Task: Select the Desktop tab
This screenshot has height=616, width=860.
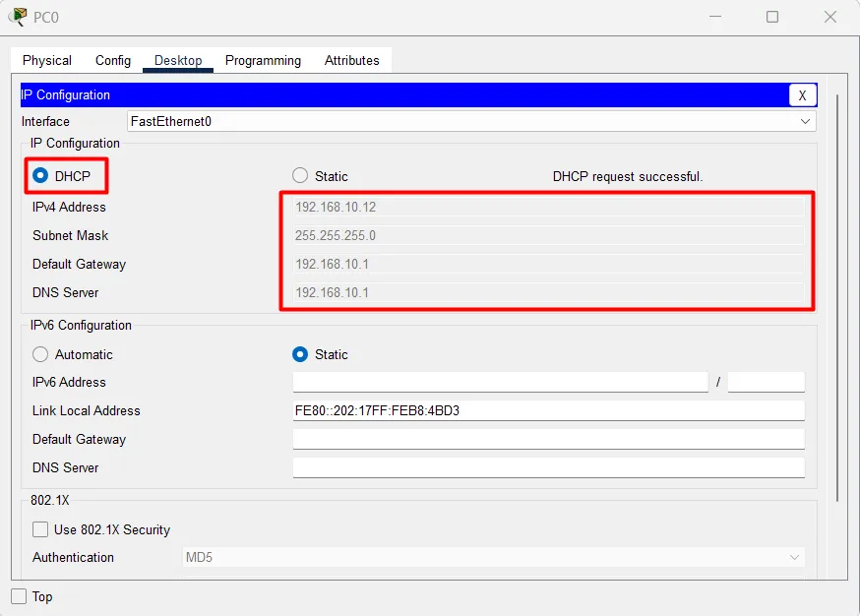Action: (178, 60)
